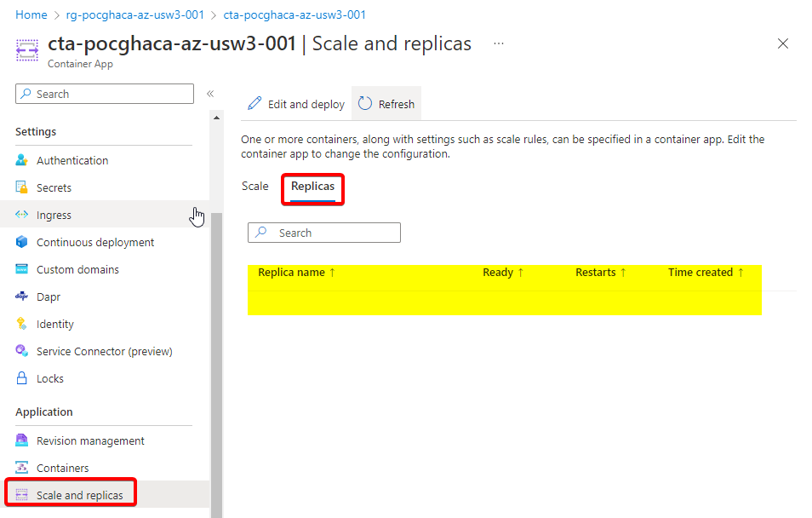
Task: Open the more options ellipsis menu
Action: tap(499, 43)
